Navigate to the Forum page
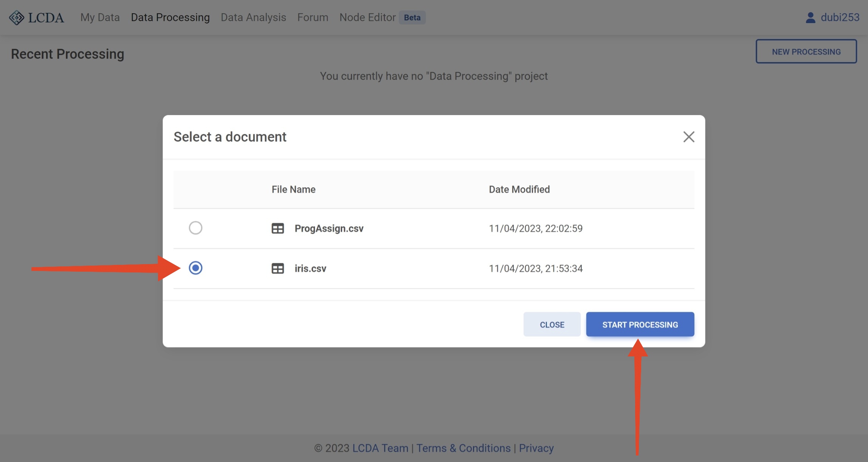The height and width of the screenshot is (462, 868). point(313,17)
